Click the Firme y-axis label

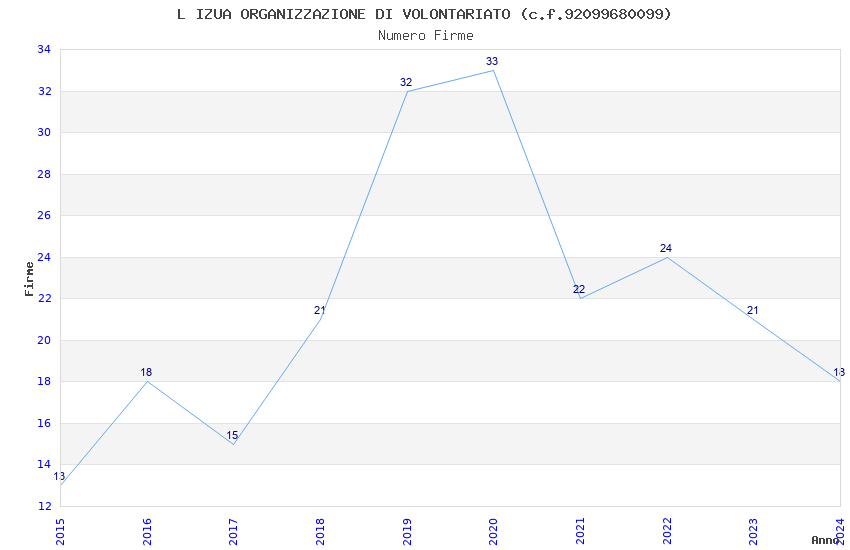click(x=29, y=279)
